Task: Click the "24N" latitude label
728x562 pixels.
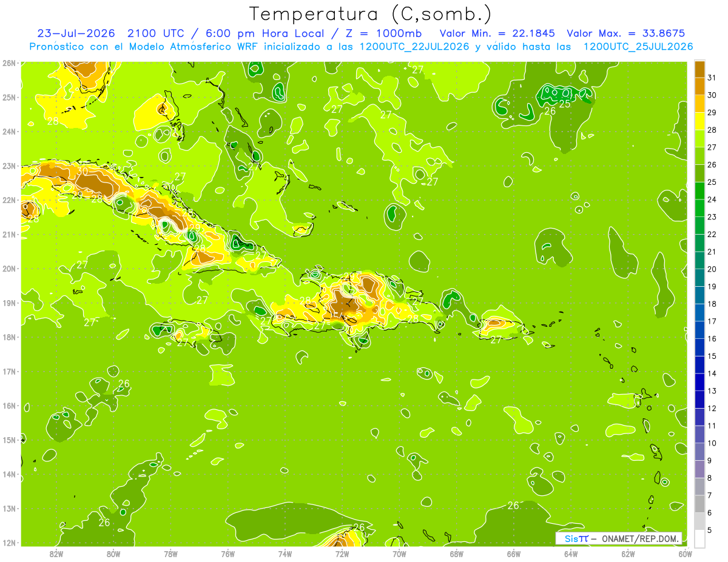Action: [x=8, y=132]
